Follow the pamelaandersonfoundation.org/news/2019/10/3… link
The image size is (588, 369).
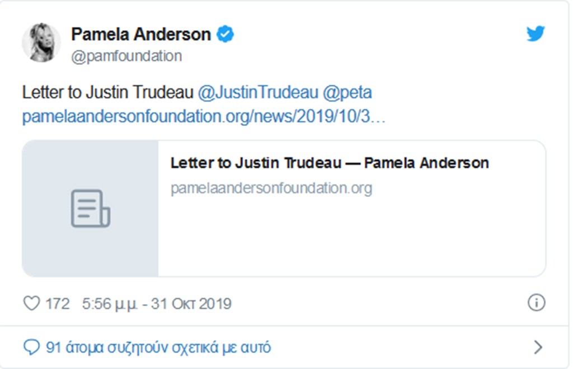click(x=204, y=117)
